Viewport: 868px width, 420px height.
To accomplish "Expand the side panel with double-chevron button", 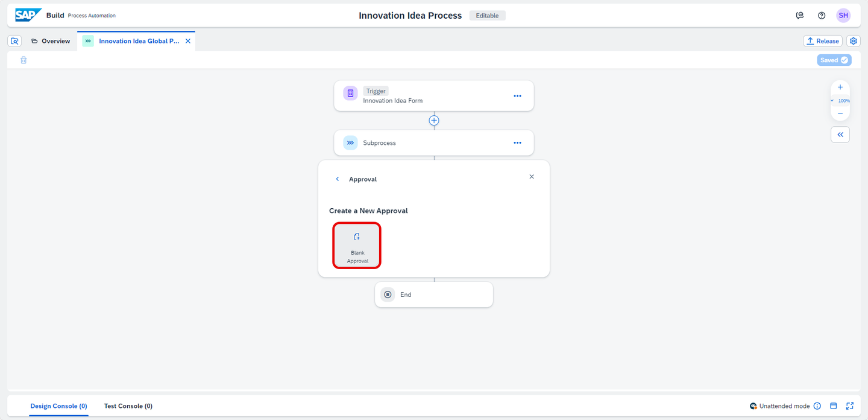I will point(840,135).
